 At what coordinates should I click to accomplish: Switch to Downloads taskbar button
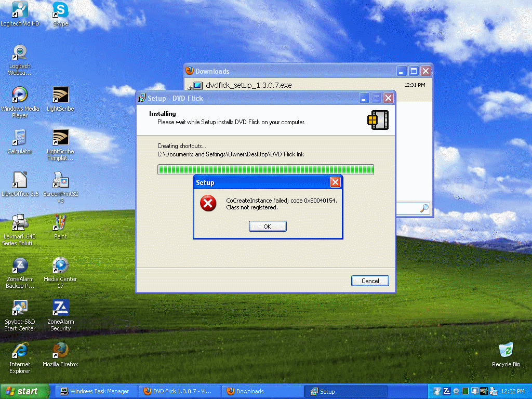click(x=262, y=392)
